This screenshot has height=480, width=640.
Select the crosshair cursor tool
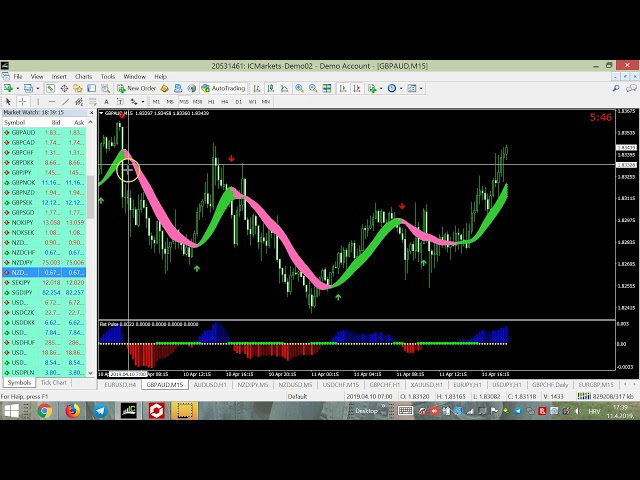tap(21, 101)
